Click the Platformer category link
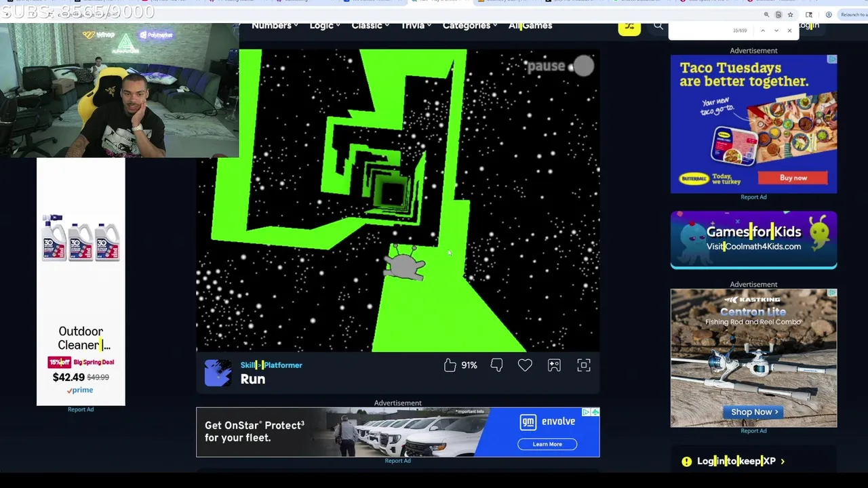Screen dimensions: 868x488 282,365
